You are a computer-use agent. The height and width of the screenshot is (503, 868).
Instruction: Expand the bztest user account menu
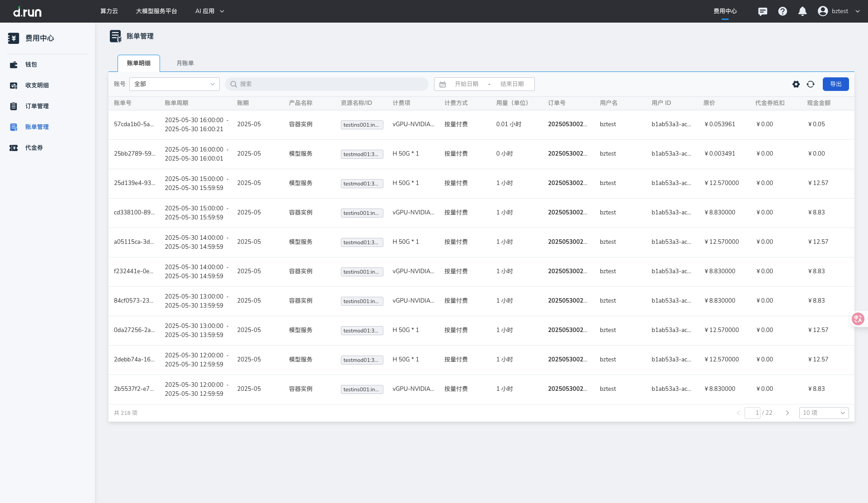tap(839, 11)
